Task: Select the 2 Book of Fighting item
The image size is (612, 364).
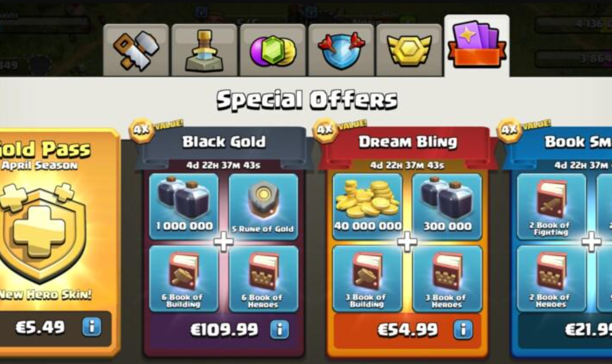Action: click(x=551, y=206)
